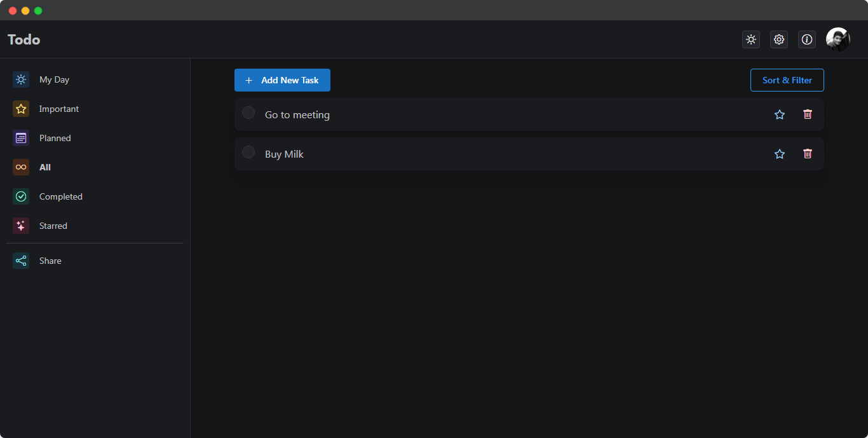Delete the Buy Milk task
This screenshot has height=438, width=868.
click(x=808, y=154)
